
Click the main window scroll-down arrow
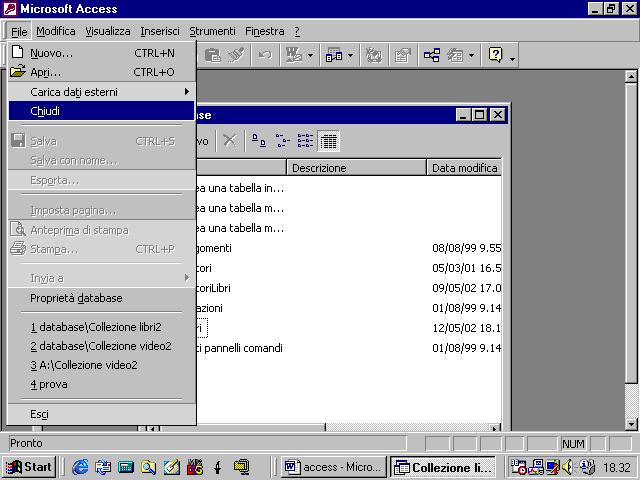pyautogui.click(x=631, y=424)
